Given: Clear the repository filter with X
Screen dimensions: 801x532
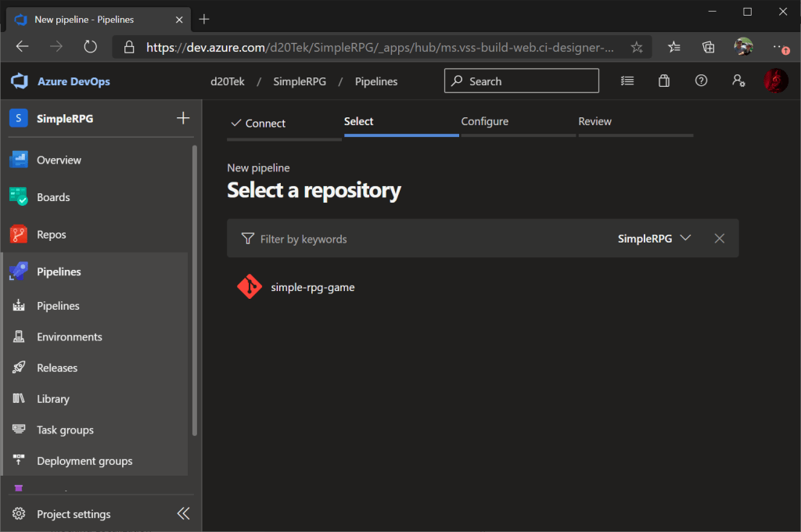Looking at the screenshot, I should pyautogui.click(x=720, y=239).
